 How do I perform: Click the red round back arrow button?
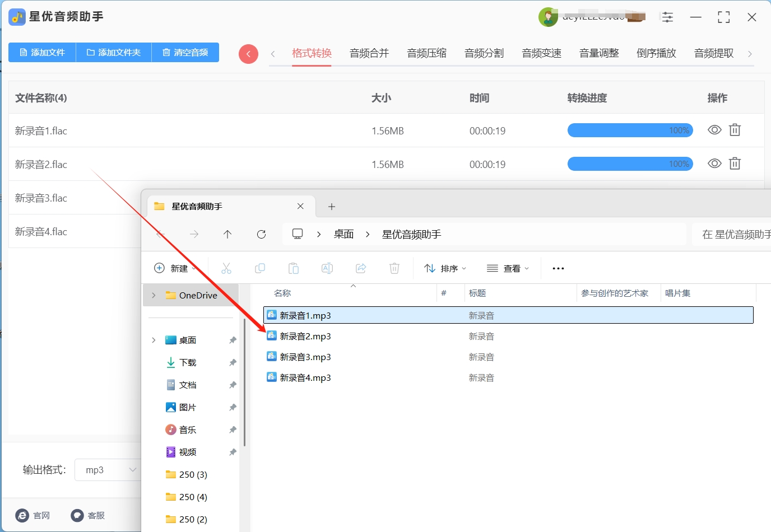(248, 54)
